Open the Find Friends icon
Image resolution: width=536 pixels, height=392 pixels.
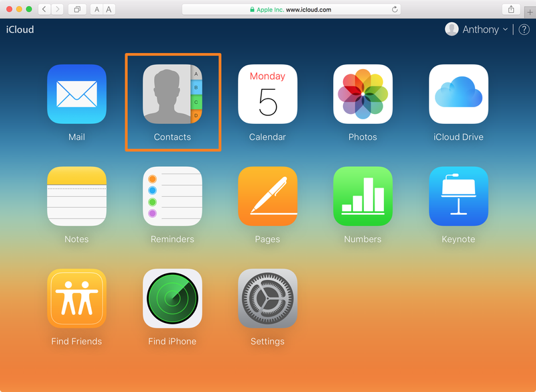click(76, 298)
